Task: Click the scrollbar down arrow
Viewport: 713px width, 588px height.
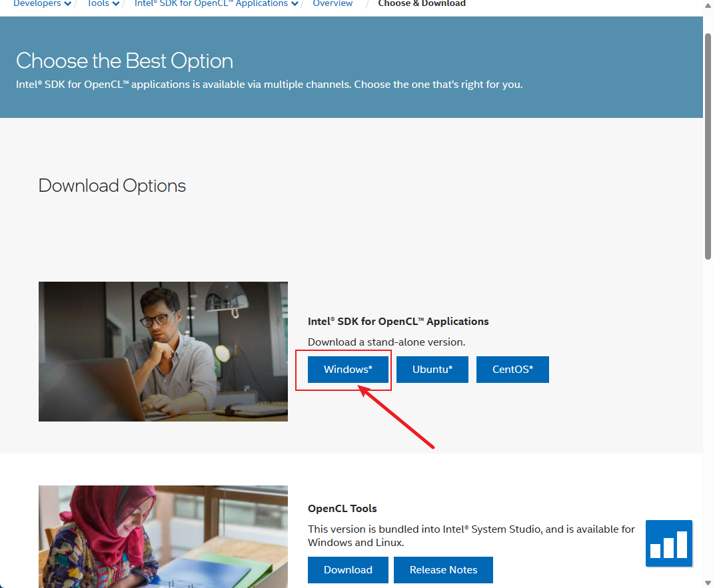Action: point(708,582)
